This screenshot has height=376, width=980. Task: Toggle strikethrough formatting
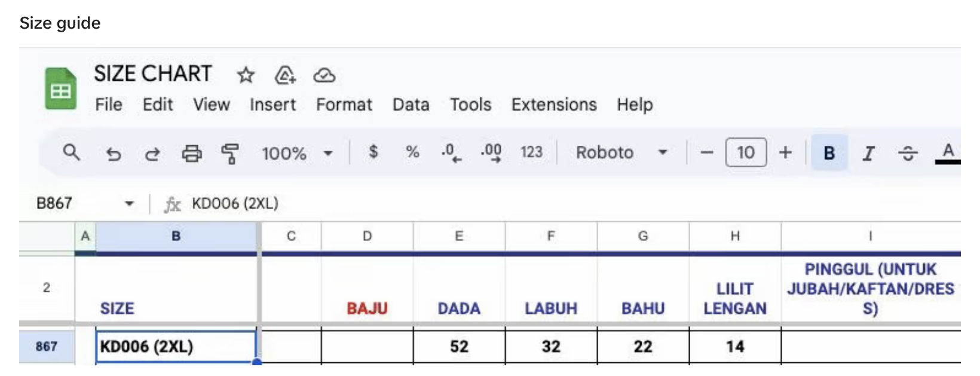[x=908, y=154]
